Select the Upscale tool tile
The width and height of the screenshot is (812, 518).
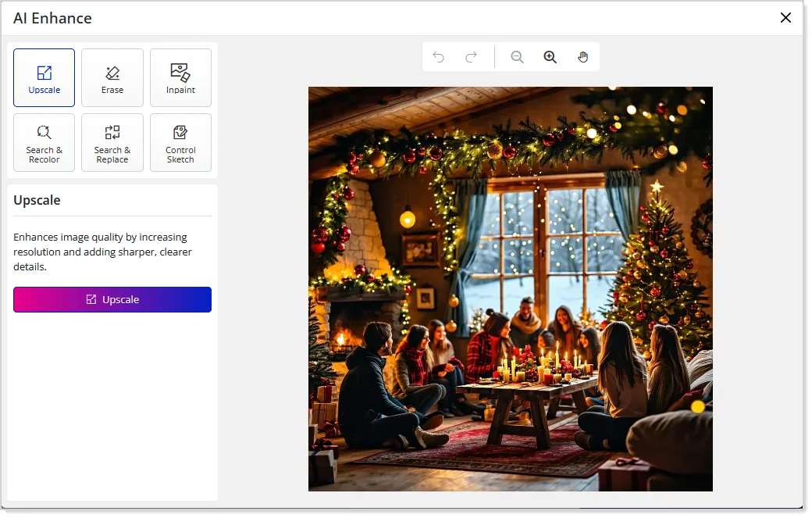pos(44,77)
